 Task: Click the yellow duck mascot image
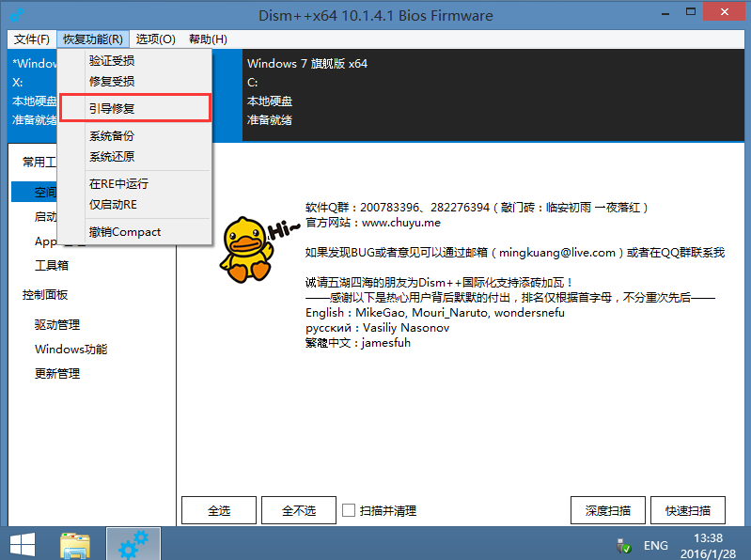click(x=247, y=249)
